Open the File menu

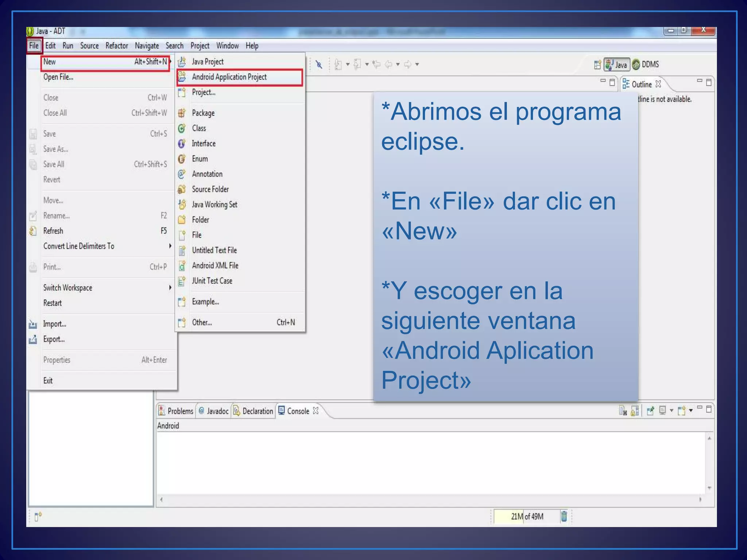tap(34, 46)
